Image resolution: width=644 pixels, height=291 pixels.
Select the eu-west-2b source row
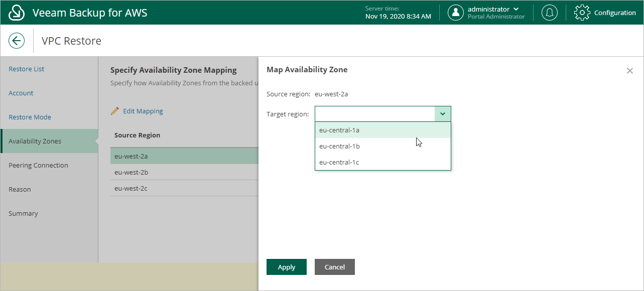click(184, 172)
